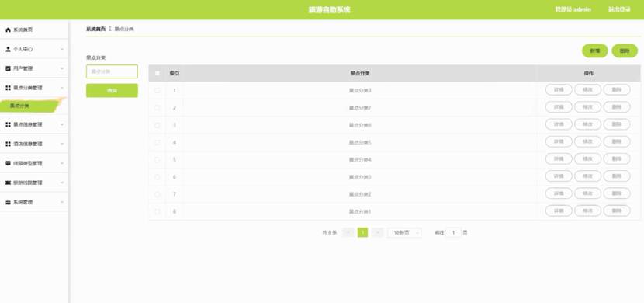
Task: Click the page jump number input
Action: tap(453, 233)
